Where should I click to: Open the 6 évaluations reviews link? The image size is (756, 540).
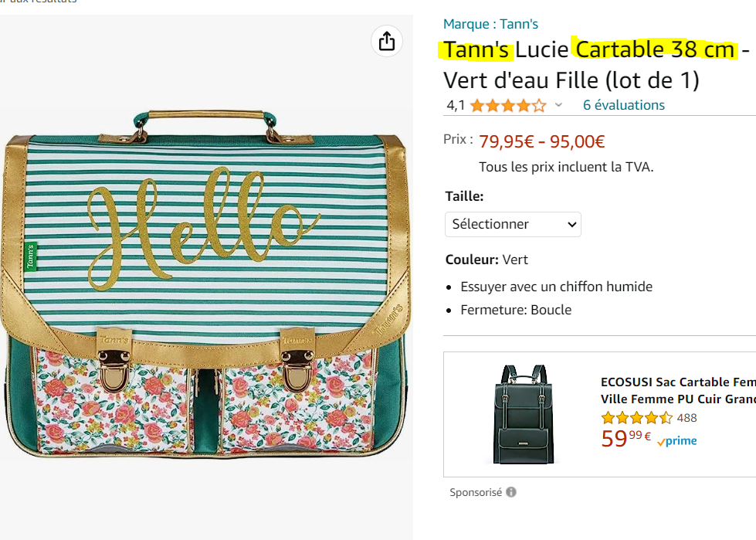[623, 105]
